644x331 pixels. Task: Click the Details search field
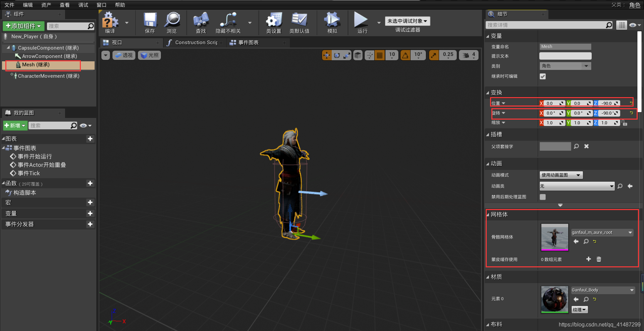click(549, 25)
